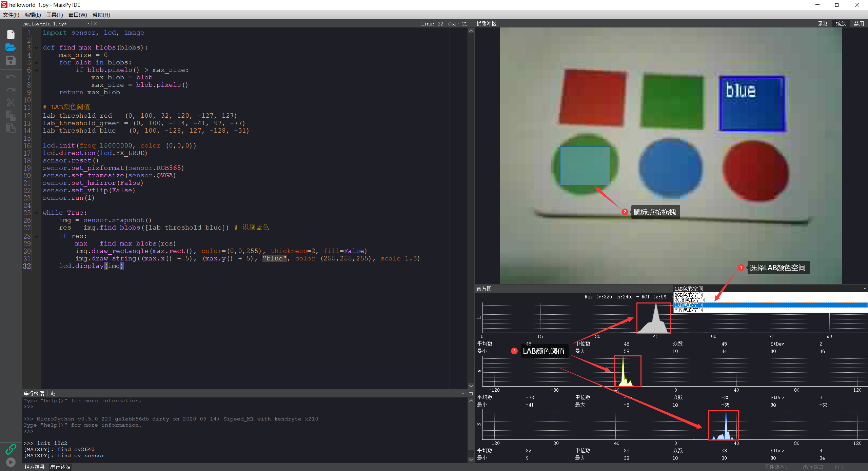The image size is (868, 471).
Task: Collapse the def find_max_blobs fold arrow
Action: [36, 48]
